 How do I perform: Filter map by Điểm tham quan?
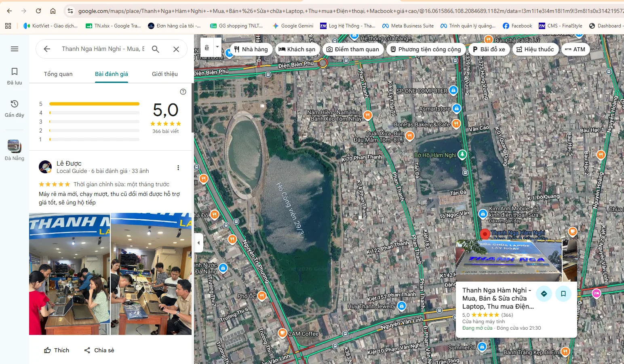[x=353, y=49]
